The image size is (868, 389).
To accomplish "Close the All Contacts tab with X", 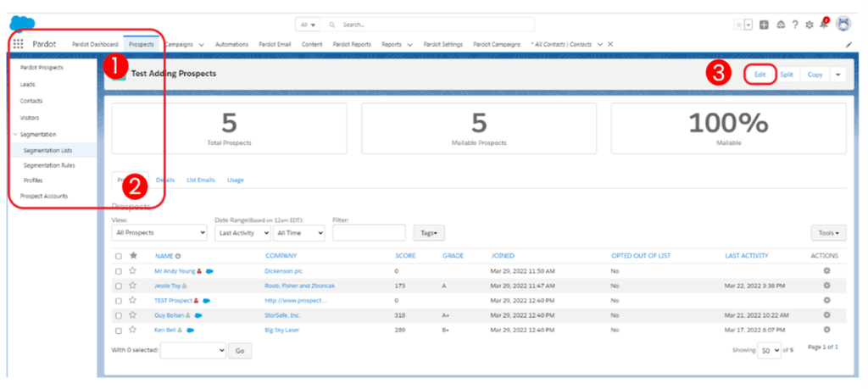I will pos(610,44).
